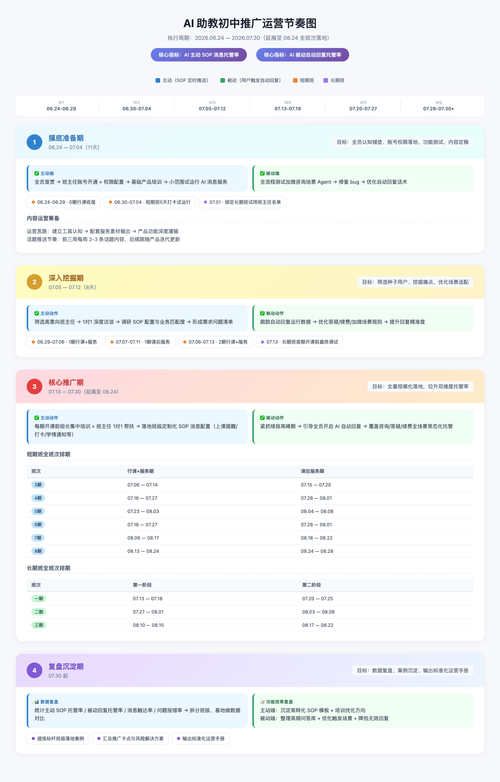Click the 摸底准备期 phase title
The height and width of the screenshot is (782, 500).
66,138
